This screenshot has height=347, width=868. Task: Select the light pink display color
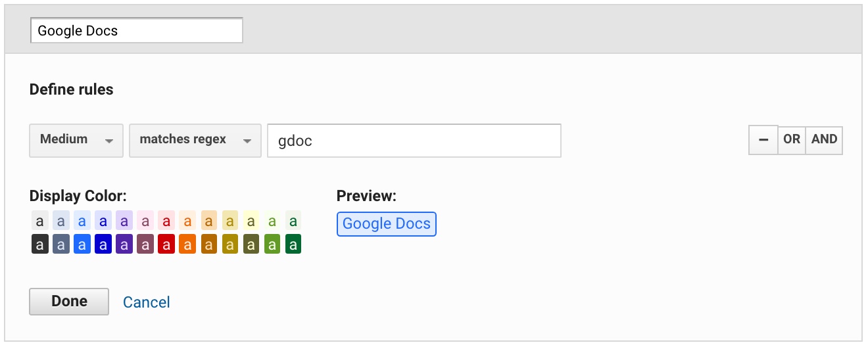[x=145, y=220]
